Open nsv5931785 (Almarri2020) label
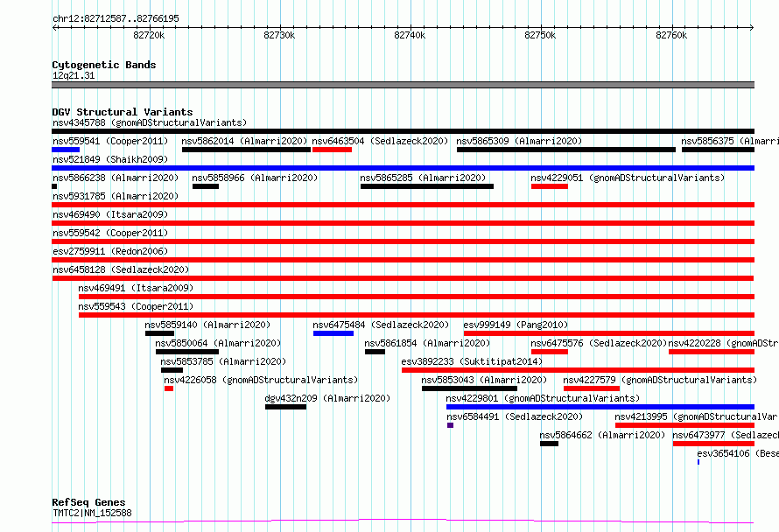The height and width of the screenshot is (532, 779). coord(116,196)
